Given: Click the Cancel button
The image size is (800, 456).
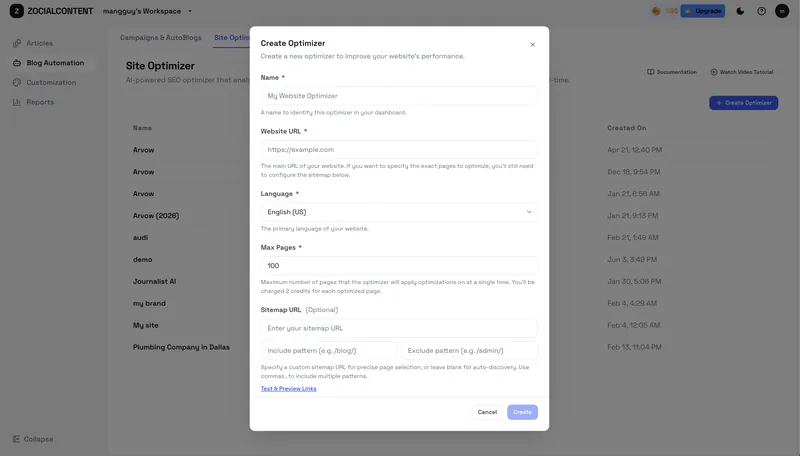Looking at the screenshot, I should pos(487,412).
